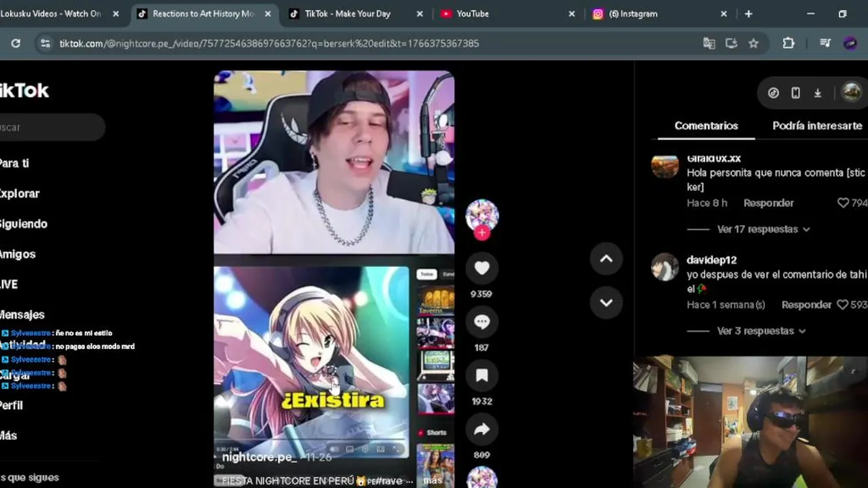Like davidep12 comment heart

pos(843,304)
